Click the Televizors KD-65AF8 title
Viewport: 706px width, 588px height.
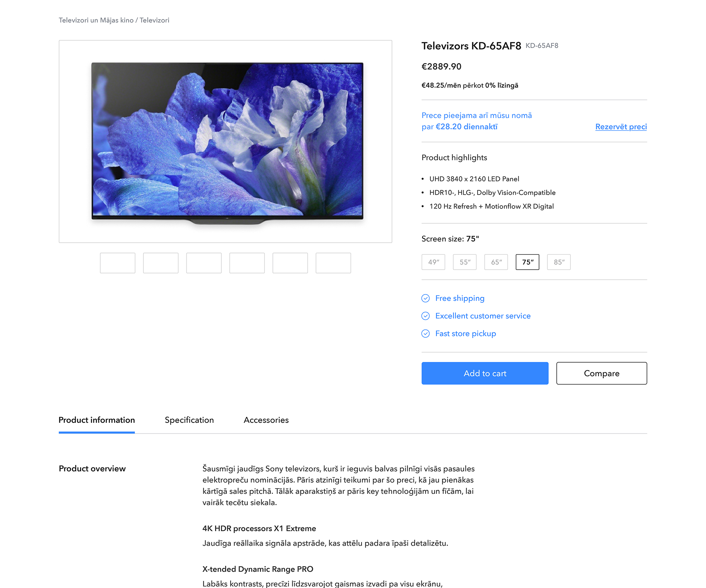click(x=471, y=46)
